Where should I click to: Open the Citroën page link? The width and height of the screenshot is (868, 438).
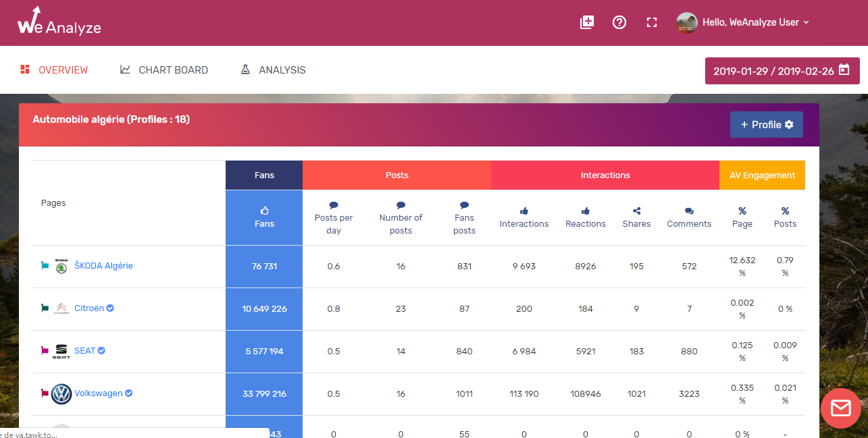coord(89,308)
